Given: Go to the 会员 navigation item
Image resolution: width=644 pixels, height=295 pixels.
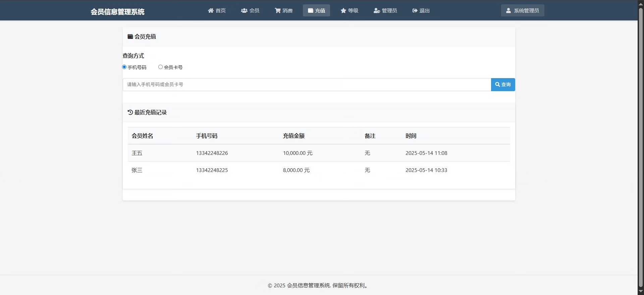Looking at the screenshot, I should click(250, 11).
